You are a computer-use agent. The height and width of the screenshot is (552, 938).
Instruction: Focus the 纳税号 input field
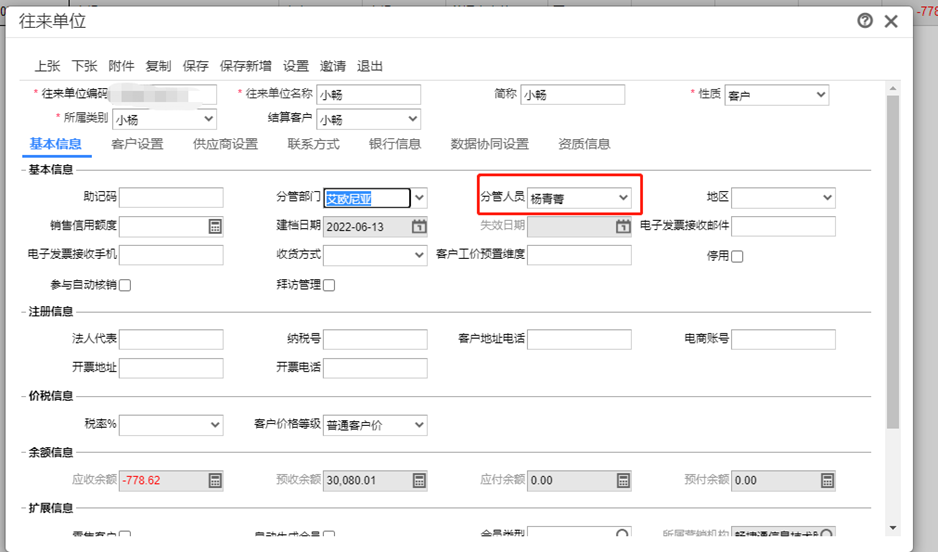point(375,339)
